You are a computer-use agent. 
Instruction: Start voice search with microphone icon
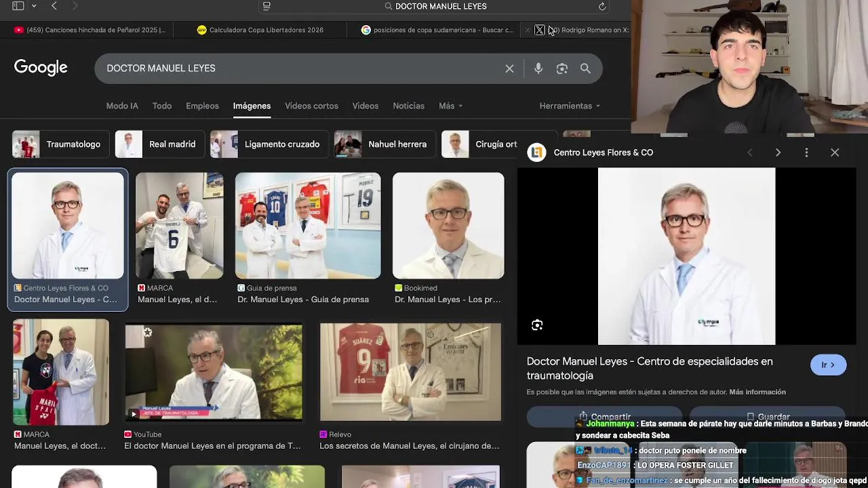[x=538, y=68]
